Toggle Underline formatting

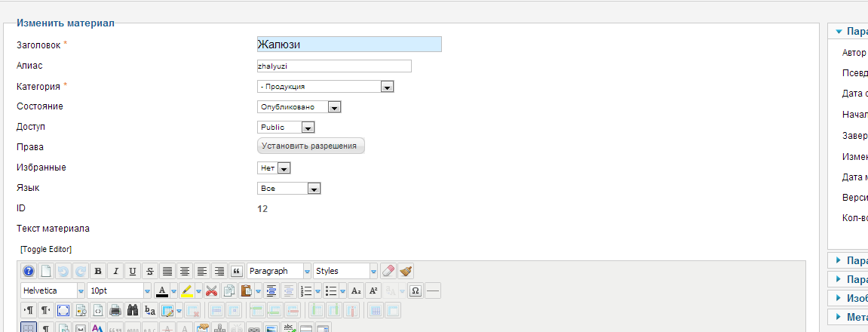click(x=133, y=271)
